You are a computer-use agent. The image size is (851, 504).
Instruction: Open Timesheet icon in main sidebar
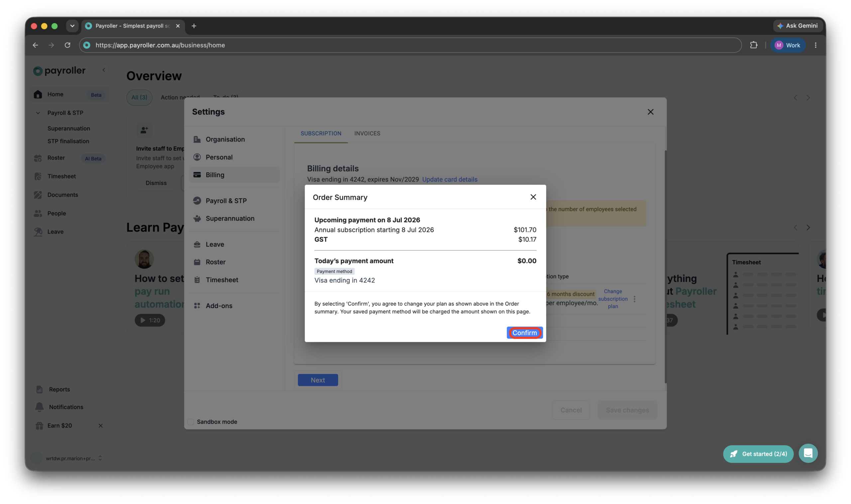pyautogui.click(x=38, y=176)
